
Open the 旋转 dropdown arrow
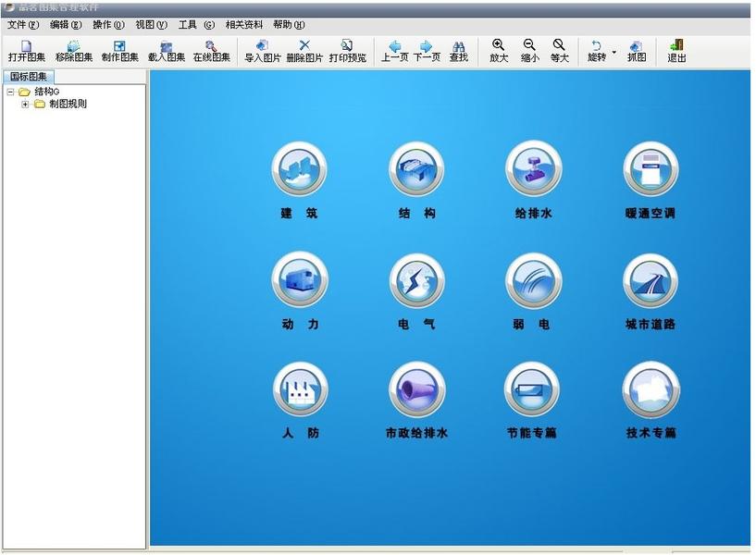point(613,52)
